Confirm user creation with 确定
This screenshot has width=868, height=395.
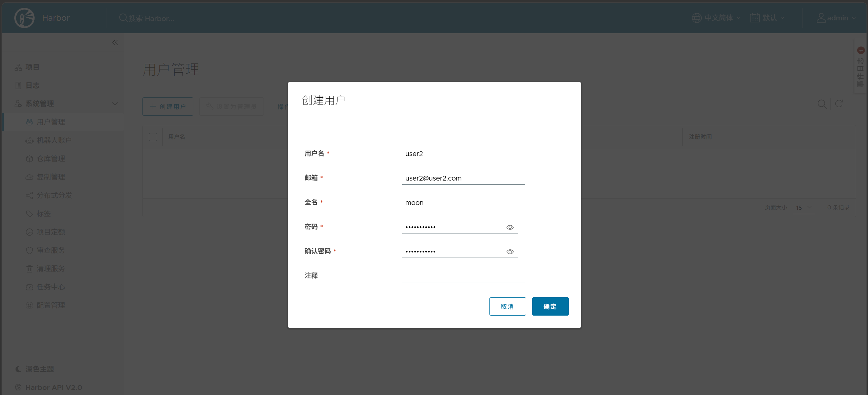pos(550,306)
